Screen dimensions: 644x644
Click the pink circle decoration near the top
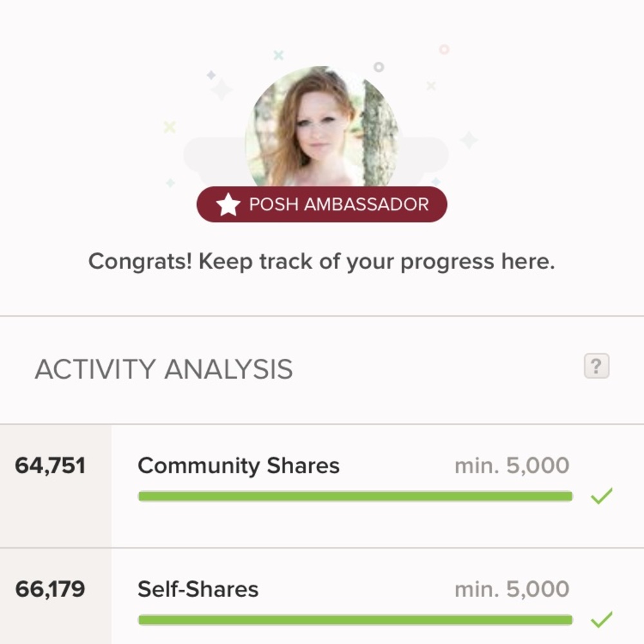(444, 49)
